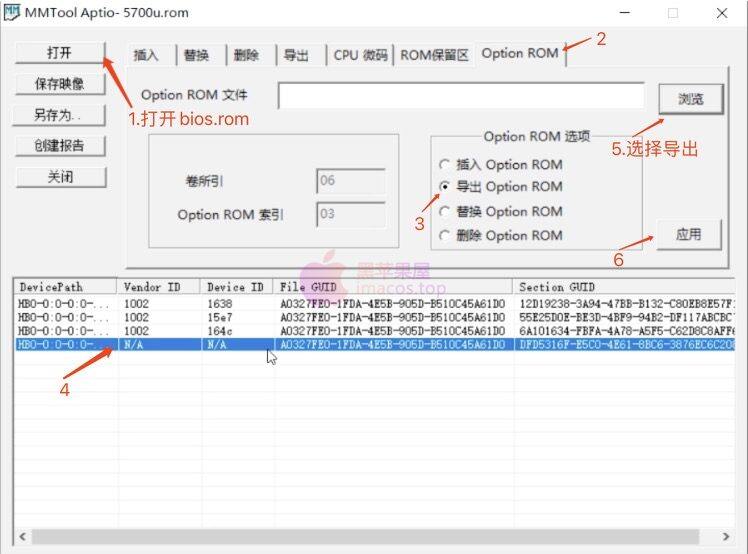Click Section GUID starting DFD5316F
748x554 pixels.
(x=626, y=345)
